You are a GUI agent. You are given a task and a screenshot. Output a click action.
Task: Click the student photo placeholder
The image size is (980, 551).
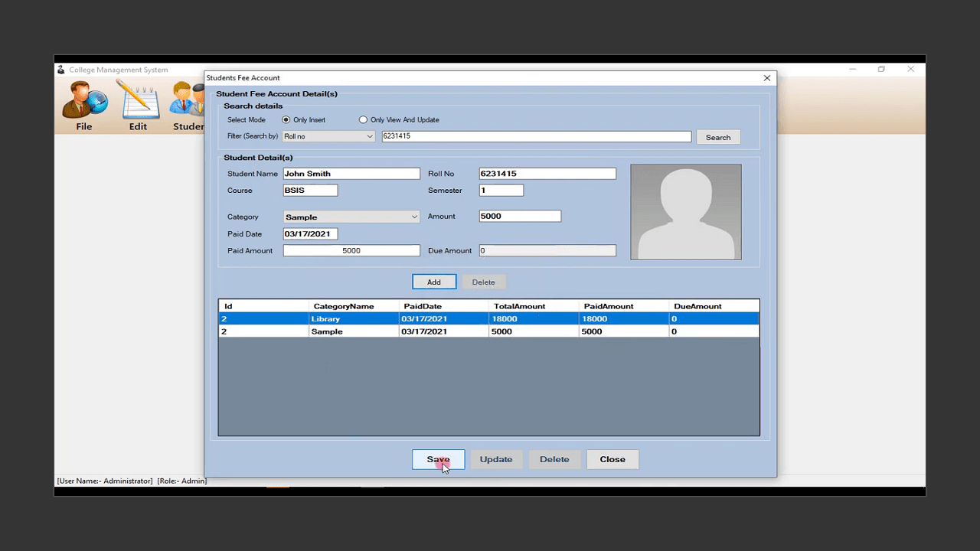pos(685,211)
